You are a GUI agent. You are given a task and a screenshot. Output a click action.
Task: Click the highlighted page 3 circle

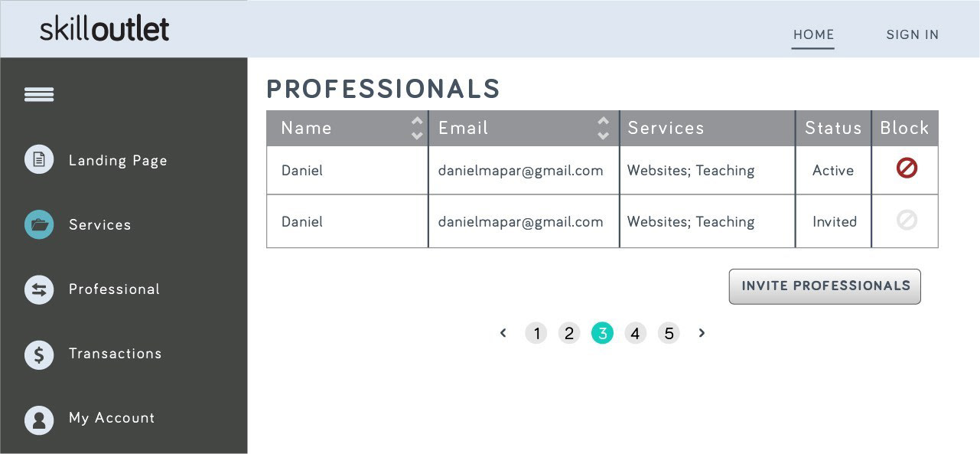(602, 333)
